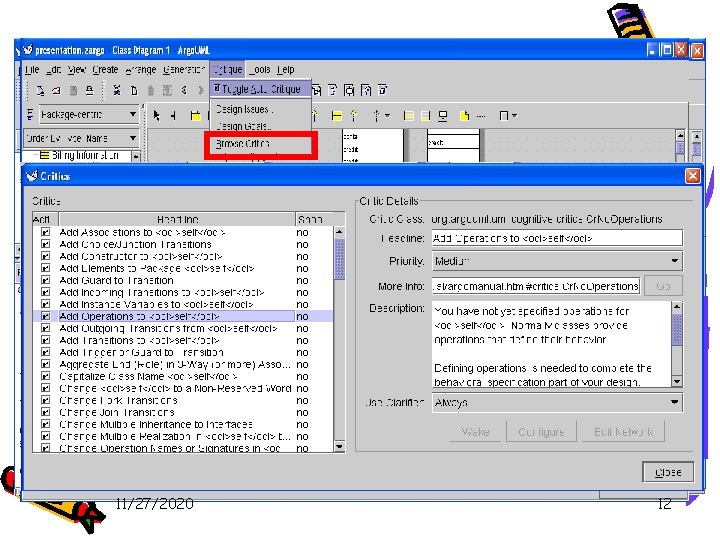Click into the Headline text field
Viewport: 720px width, 540px height.
[x=557, y=238]
